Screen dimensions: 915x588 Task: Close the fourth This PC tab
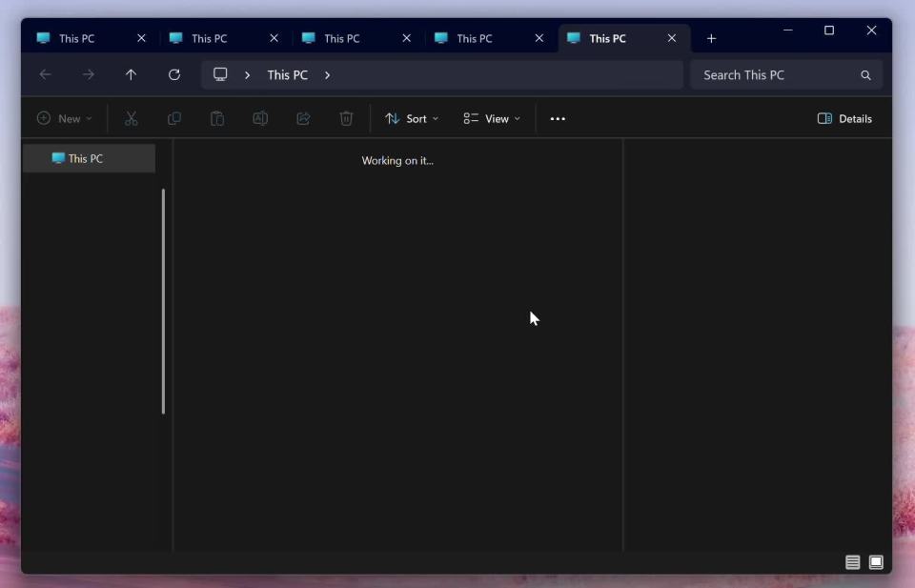(x=539, y=38)
